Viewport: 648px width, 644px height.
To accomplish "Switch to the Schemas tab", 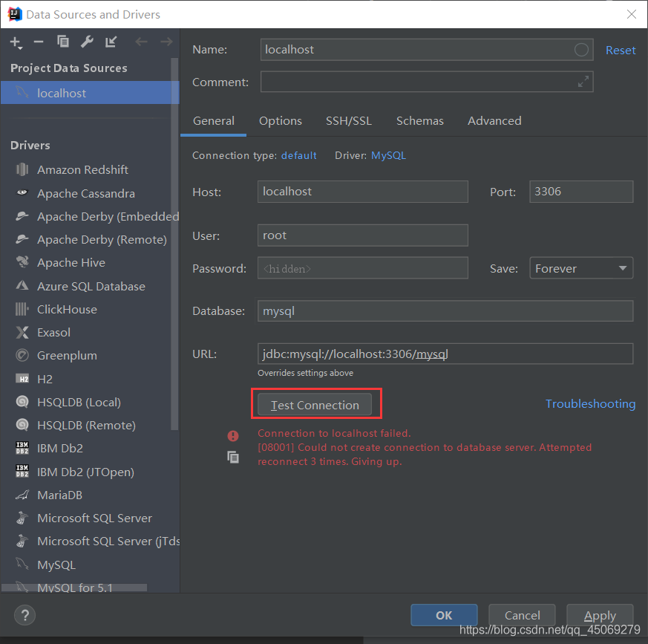I will tap(419, 120).
